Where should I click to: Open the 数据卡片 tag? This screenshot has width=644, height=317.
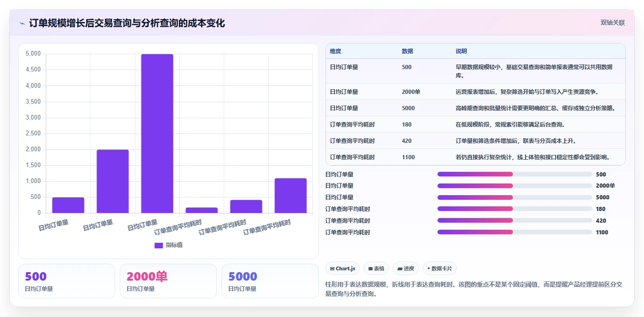coord(440,268)
